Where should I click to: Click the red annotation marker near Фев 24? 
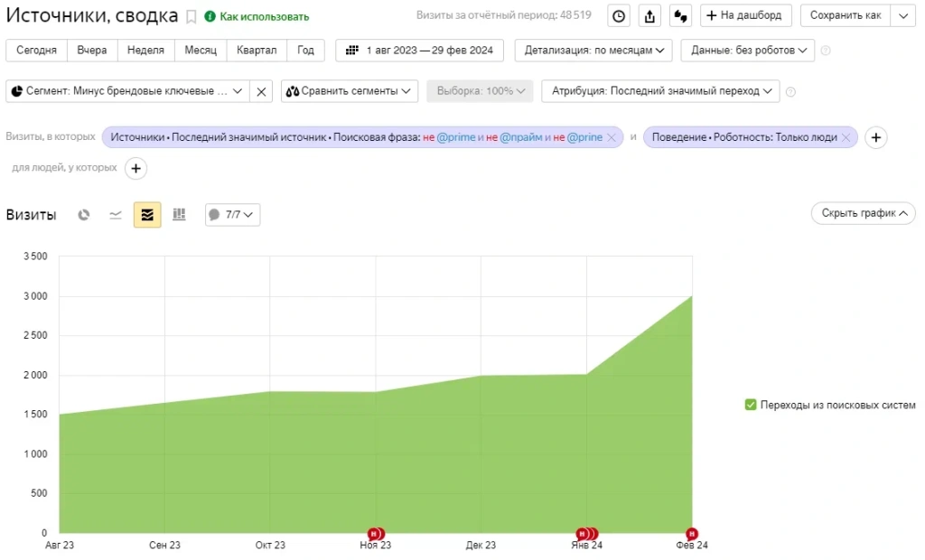(x=691, y=534)
